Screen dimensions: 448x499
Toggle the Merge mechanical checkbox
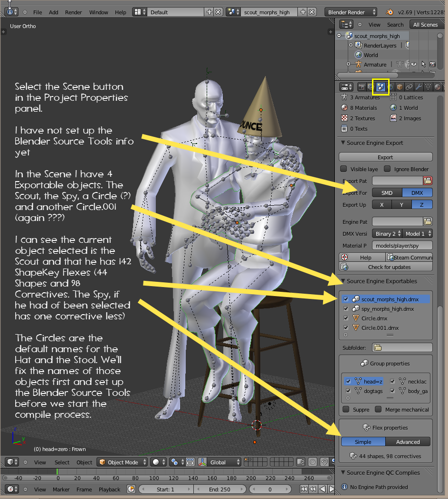point(378,409)
